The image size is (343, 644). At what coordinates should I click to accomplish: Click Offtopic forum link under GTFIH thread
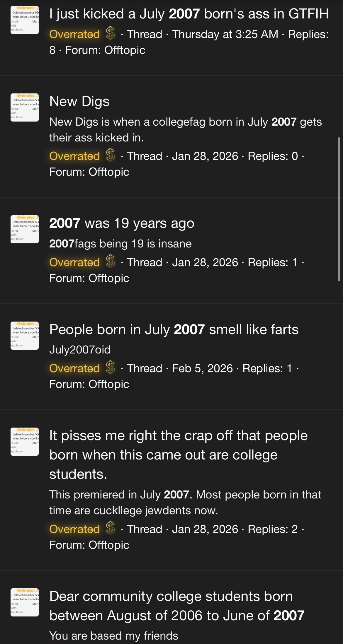[x=125, y=50]
